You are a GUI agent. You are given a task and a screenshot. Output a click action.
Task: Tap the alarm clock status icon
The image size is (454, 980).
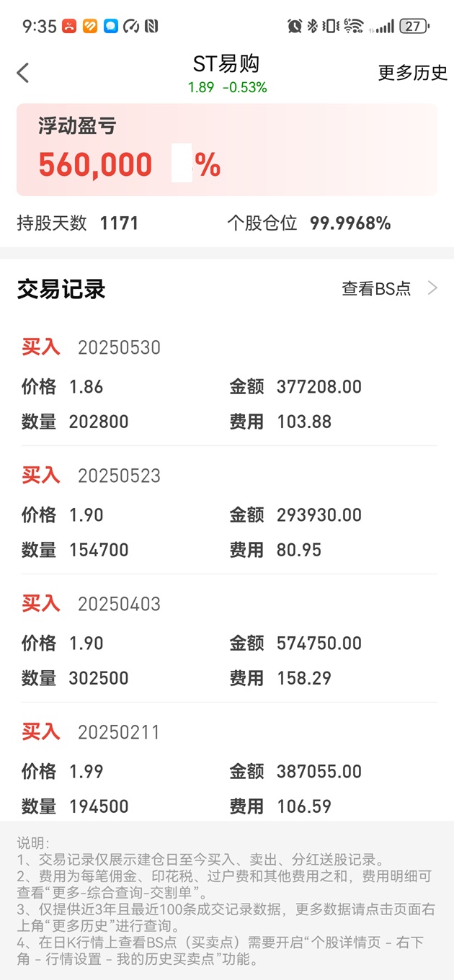(x=294, y=27)
